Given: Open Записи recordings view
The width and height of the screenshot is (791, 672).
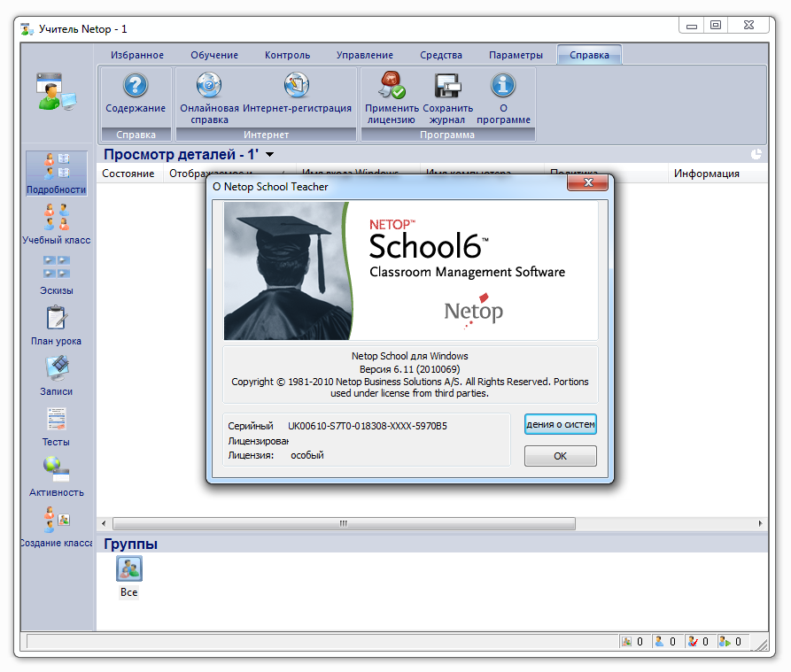Looking at the screenshot, I should tap(56, 375).
